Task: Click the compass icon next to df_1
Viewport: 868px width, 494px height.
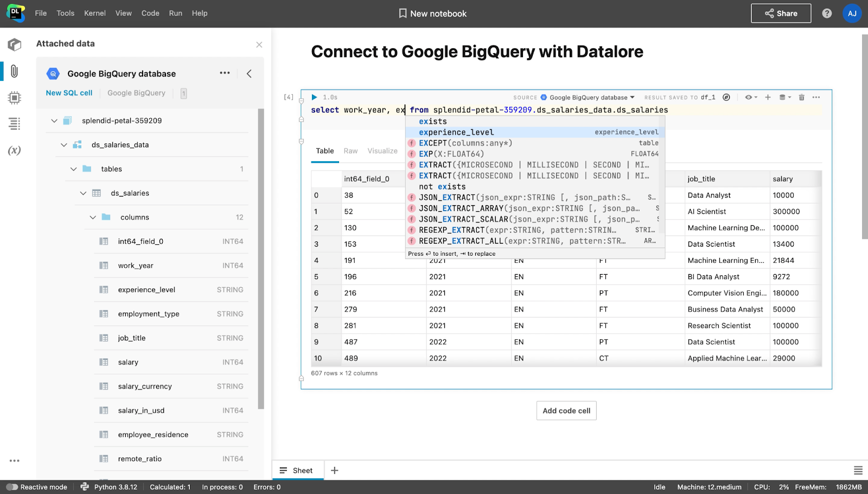Action: [726, 97]
